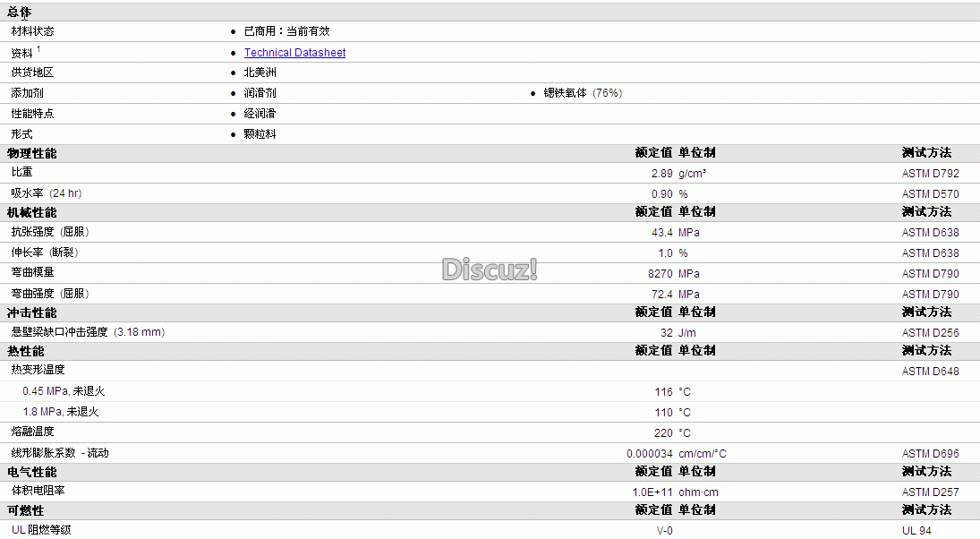Select the 2.89 density value

click(662, 174)
